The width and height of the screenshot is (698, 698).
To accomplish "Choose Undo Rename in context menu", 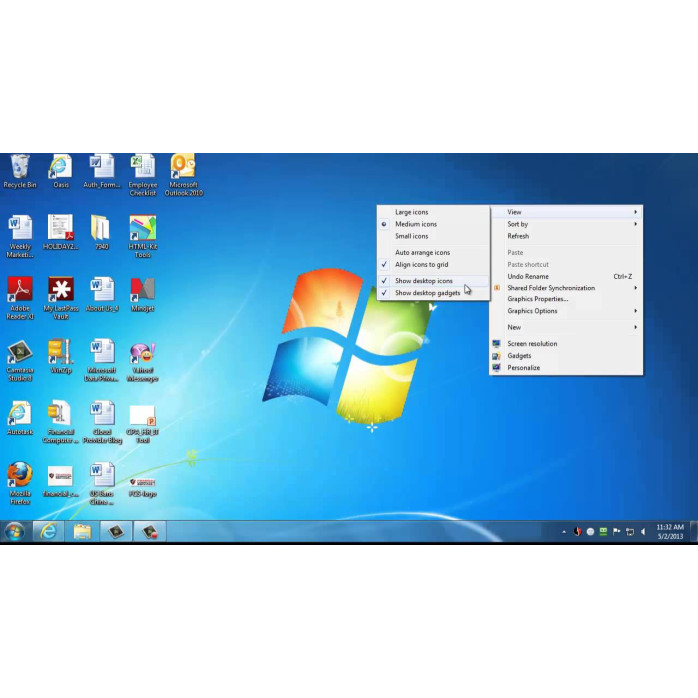I will pyautogui.click(x=566, y=276).
